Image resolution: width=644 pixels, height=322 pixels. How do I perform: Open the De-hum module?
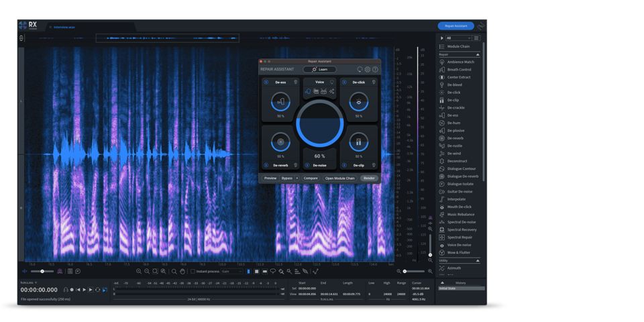pos(453,123)
